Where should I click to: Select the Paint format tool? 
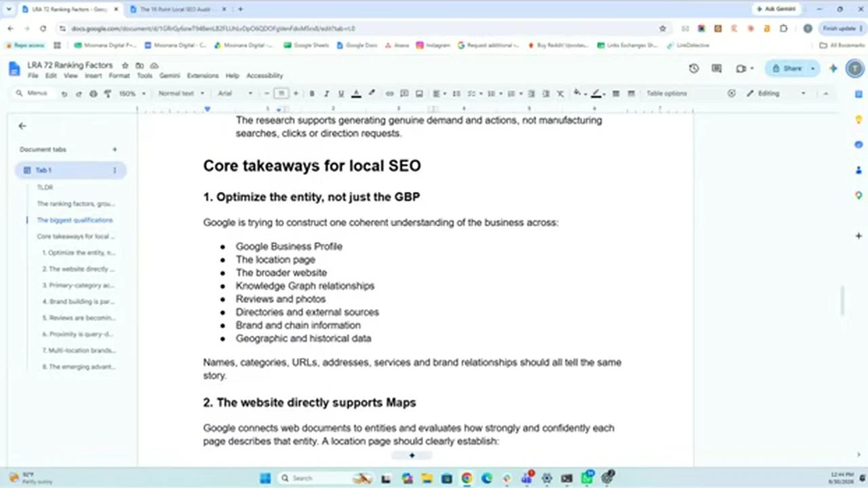(x=108, y=94)
